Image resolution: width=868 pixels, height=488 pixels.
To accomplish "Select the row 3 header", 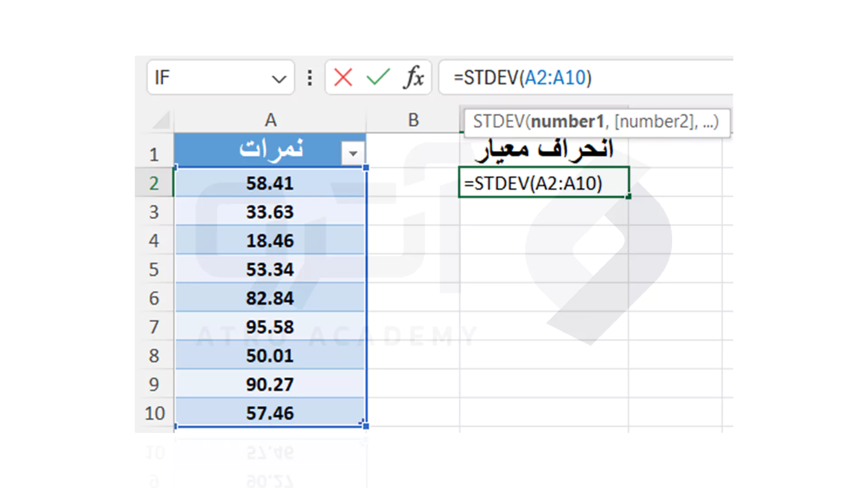I will [x=154, y=211].
